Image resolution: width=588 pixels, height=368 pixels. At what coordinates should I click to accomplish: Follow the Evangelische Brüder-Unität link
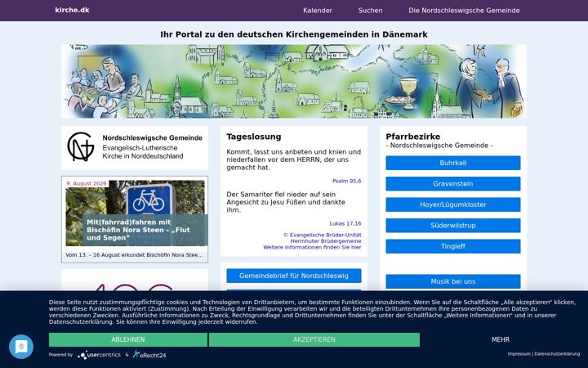click(322, 235)
